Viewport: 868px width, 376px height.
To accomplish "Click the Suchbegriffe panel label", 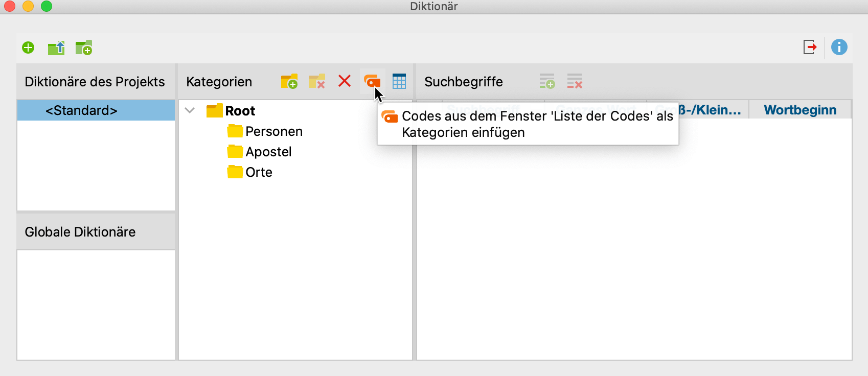I will pos(464,82).
